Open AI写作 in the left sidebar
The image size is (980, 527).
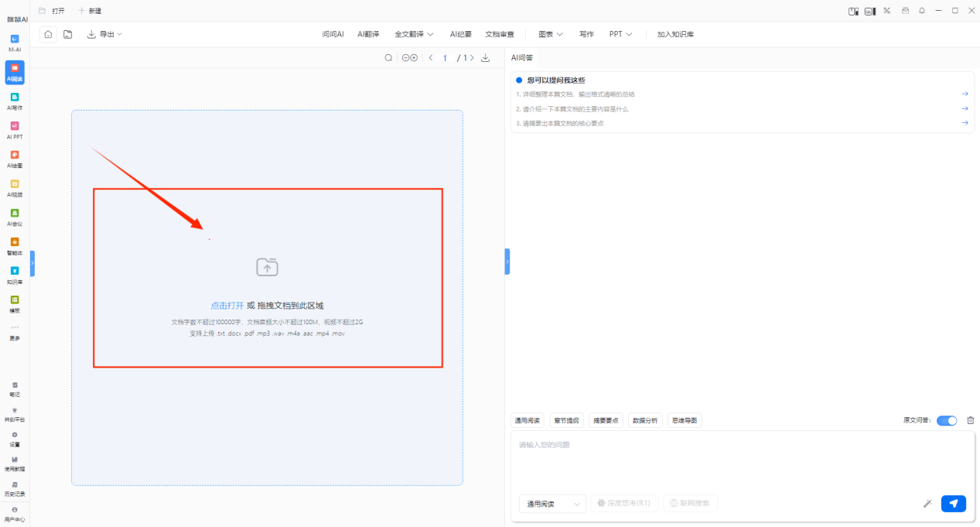15,101
